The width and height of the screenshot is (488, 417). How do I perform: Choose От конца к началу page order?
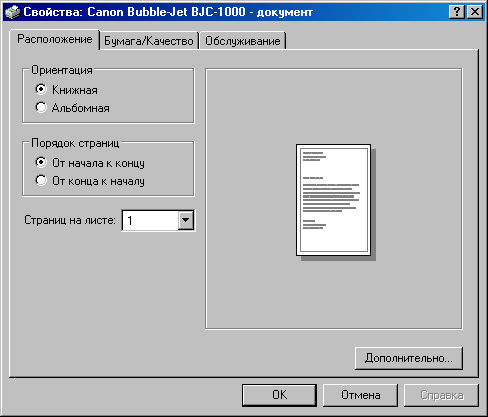pyautogui.click(x=90, y=181)
